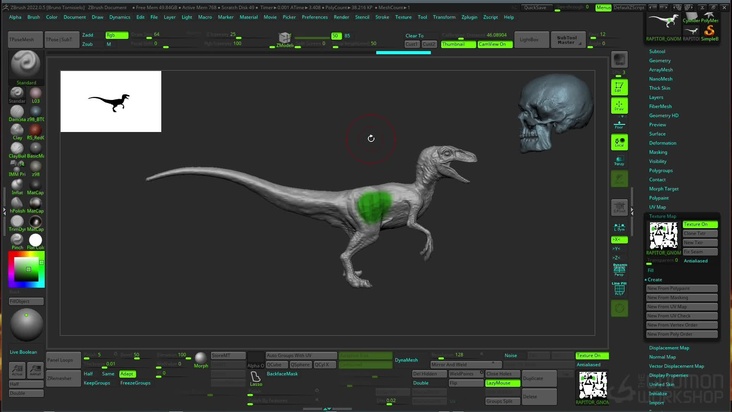This screenshot has width=732, height=412.
Task: Toggle CamView On
Action: pos(495,44)
